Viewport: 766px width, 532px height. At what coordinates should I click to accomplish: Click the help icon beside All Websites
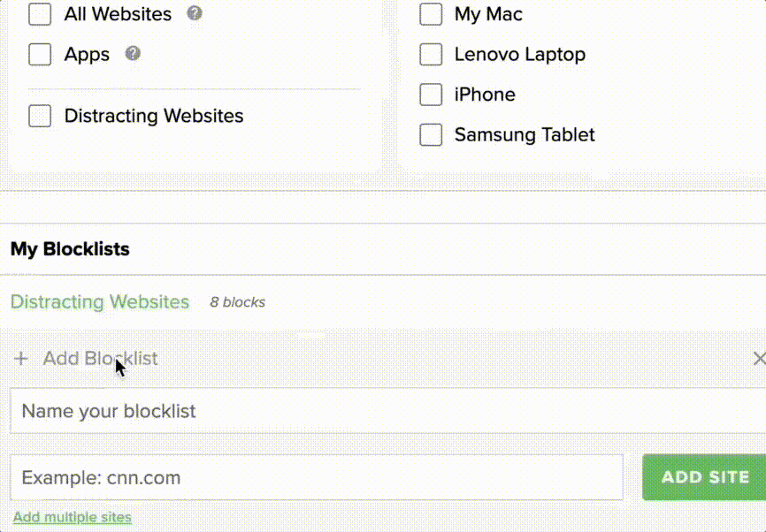tap(194, 13)
